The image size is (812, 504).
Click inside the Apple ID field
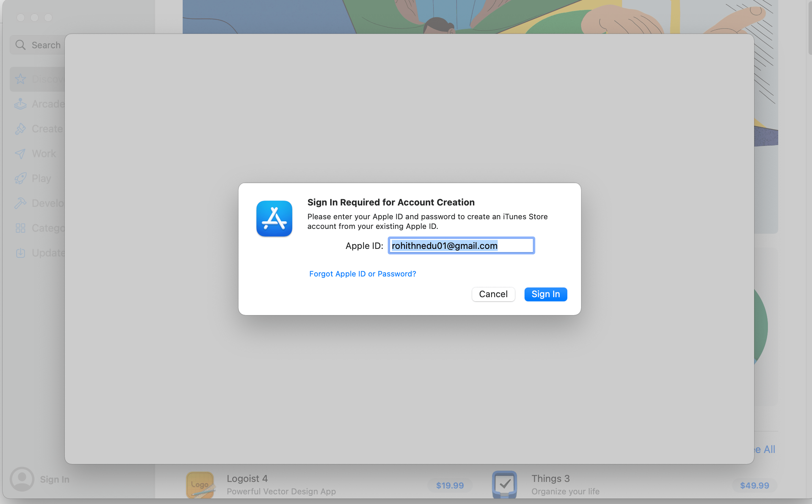click(x=461, y=245)
